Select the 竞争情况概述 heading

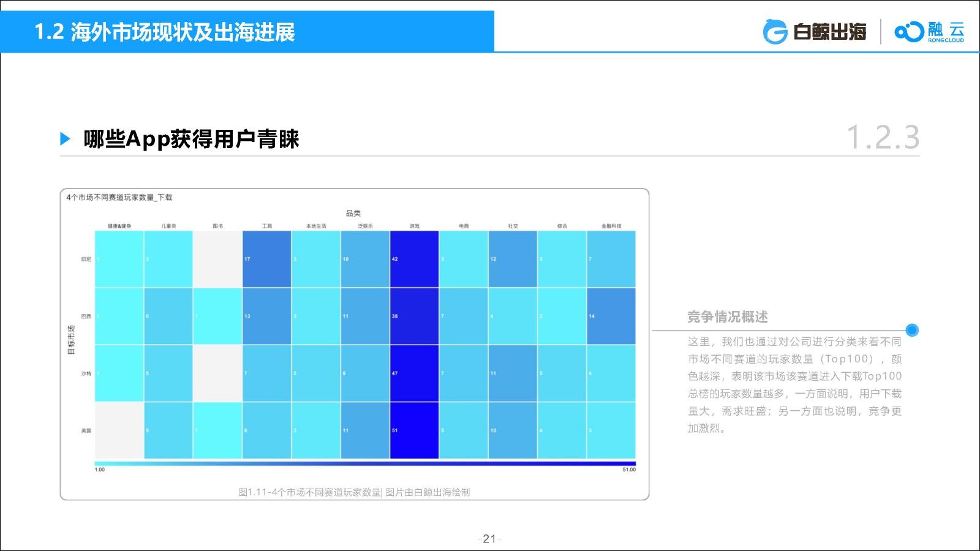[728, 317]
